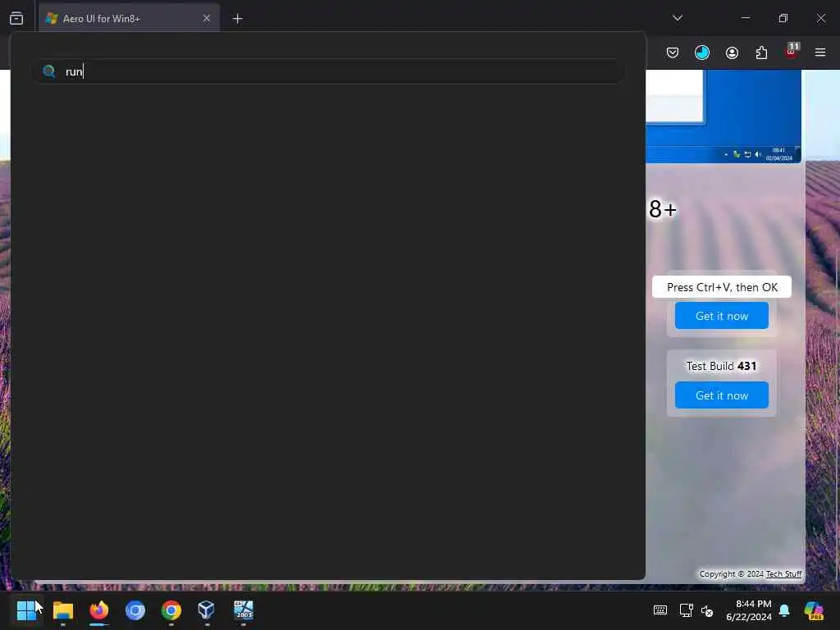The width and height of the screenshot is (840, 630).
Task: Focus the search field containing run
Action: click(x=328, y=71)
